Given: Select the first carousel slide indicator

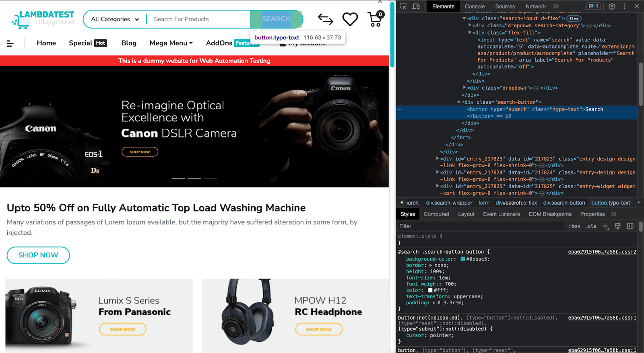Looking at the screenshot, I should tap(178, 179).
